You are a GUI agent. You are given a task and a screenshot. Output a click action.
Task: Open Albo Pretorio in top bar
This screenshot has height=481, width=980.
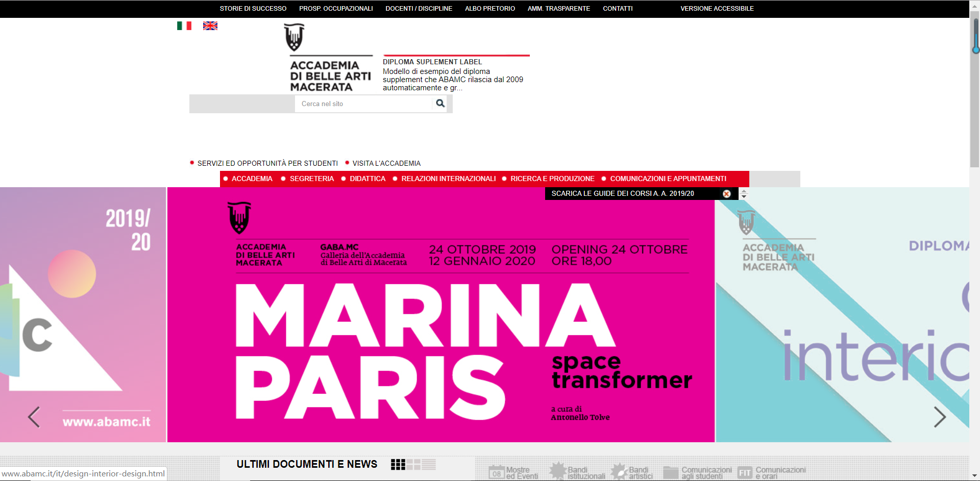489,9
